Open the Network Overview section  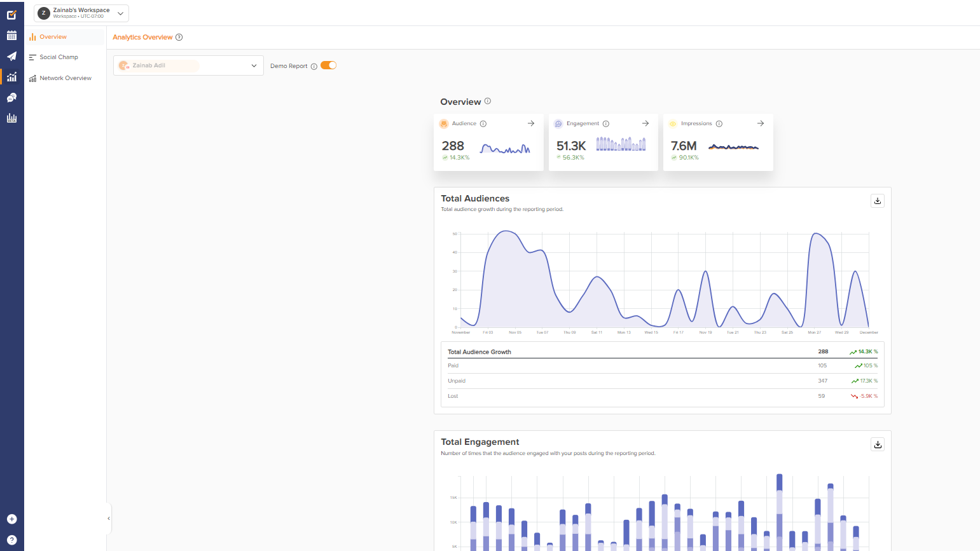coord(64,78)
